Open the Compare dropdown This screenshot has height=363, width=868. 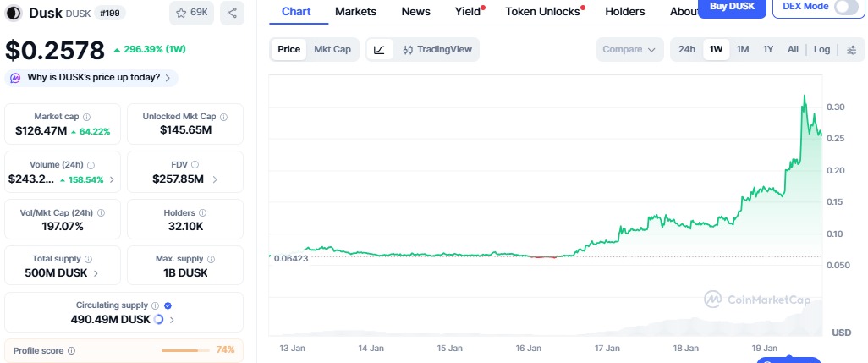tap(629, 50)
